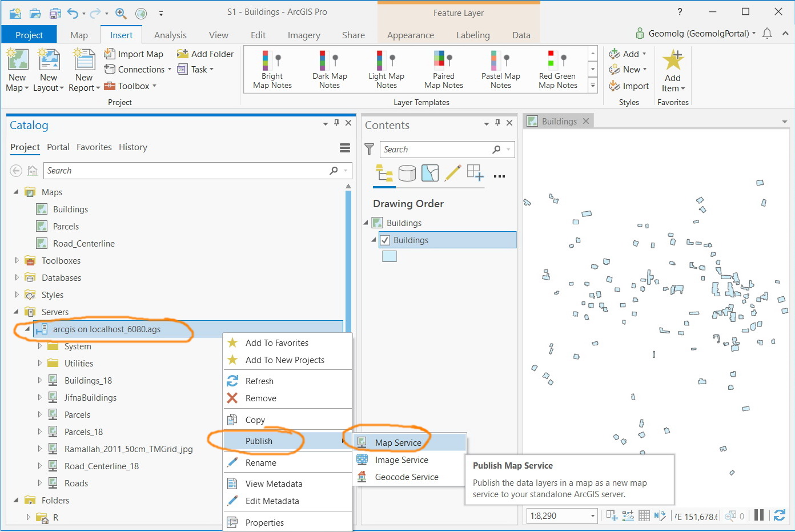
Task: Expand the Buildings_18 service
Action: point(39,380)
